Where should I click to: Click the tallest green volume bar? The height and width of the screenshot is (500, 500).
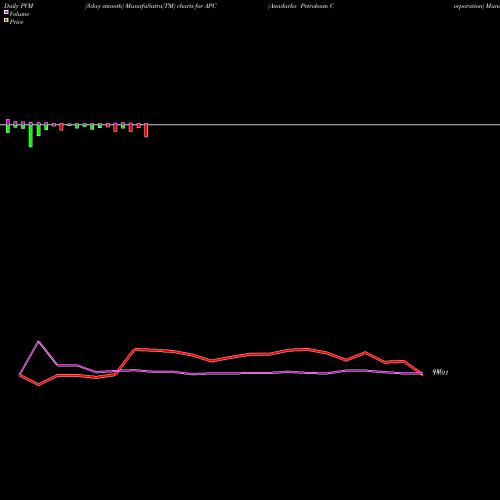(x=31, y=135)
